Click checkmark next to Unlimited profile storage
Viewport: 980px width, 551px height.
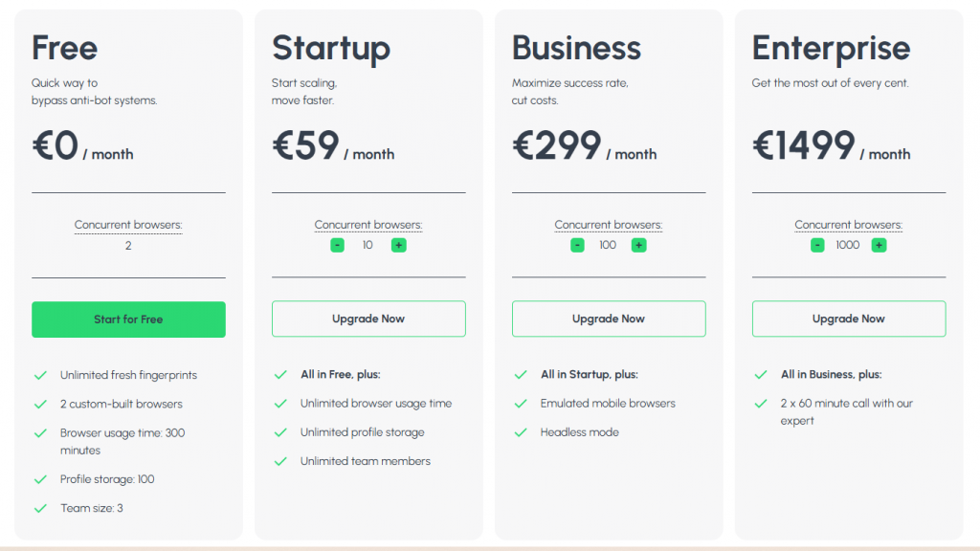(x=280, y=432)
